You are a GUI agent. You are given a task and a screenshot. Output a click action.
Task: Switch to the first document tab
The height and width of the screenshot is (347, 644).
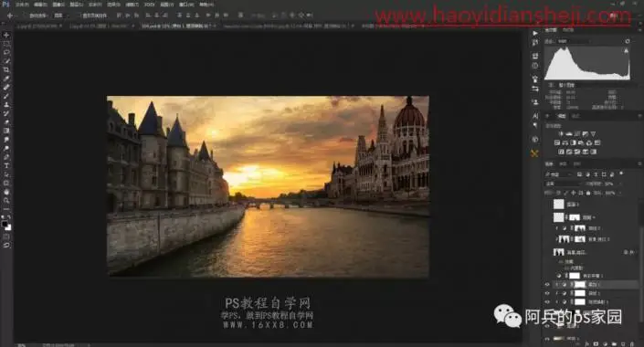[39, 26]
